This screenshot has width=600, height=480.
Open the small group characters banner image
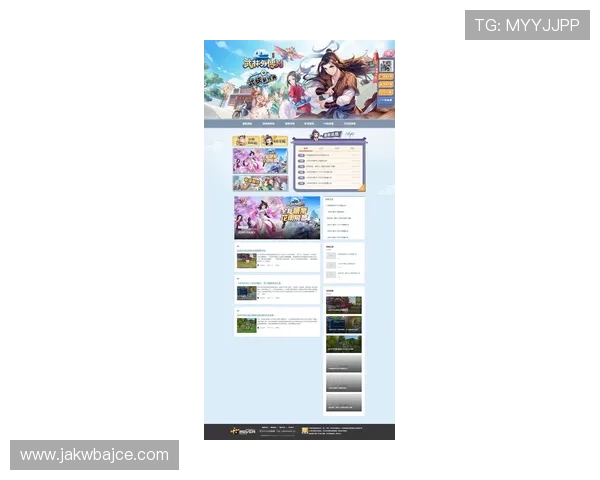[260, 183]
